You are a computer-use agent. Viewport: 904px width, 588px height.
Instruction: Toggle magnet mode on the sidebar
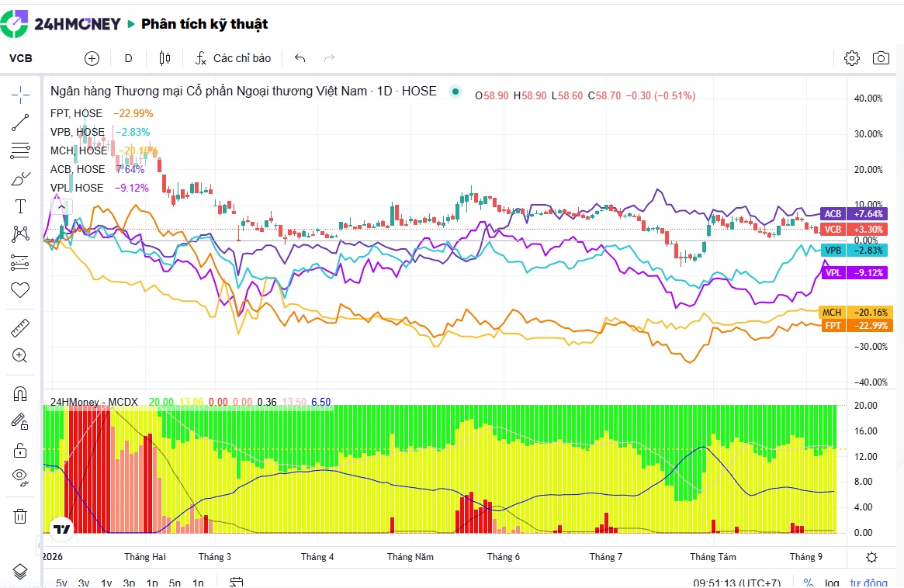click(20, 394)
